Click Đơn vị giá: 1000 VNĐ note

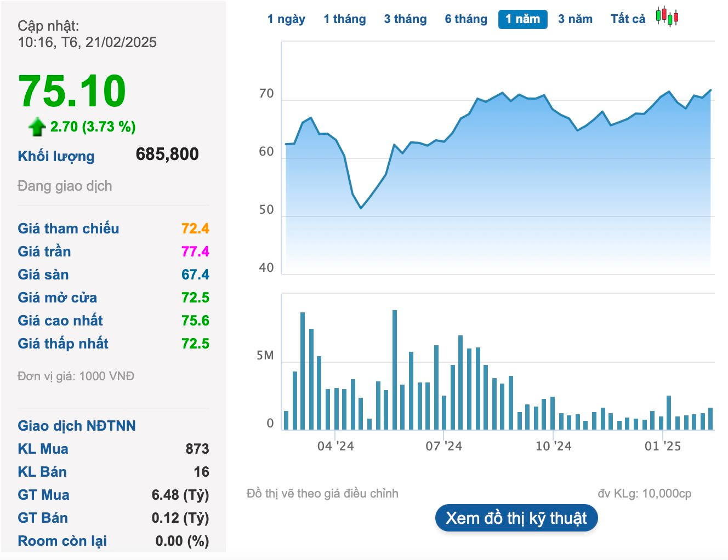click(x=76, y=376)
